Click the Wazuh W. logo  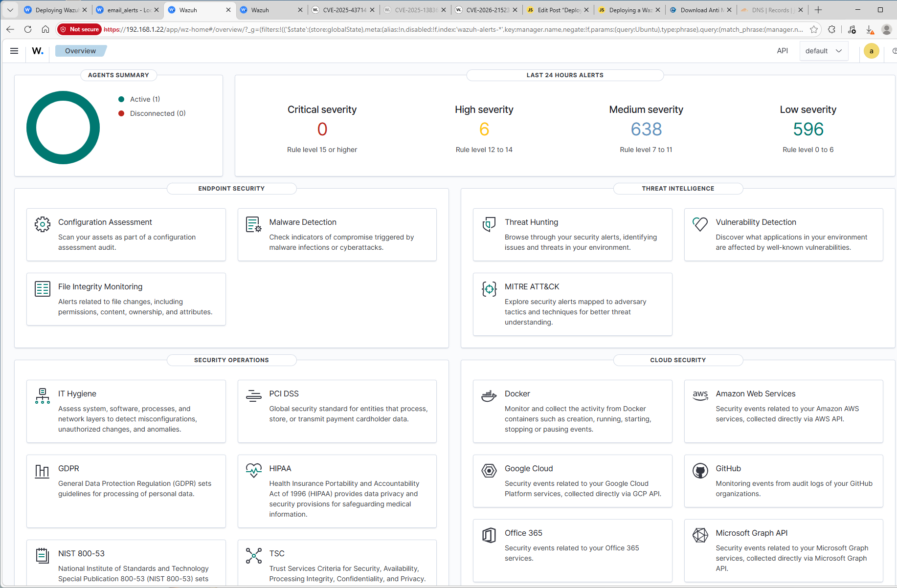(38, 51)
